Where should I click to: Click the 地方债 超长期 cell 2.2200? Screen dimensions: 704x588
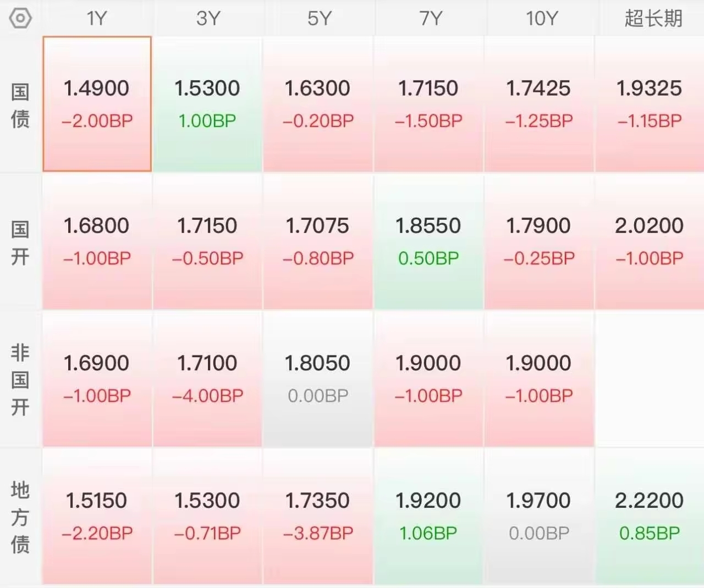(x=649, y=516)
